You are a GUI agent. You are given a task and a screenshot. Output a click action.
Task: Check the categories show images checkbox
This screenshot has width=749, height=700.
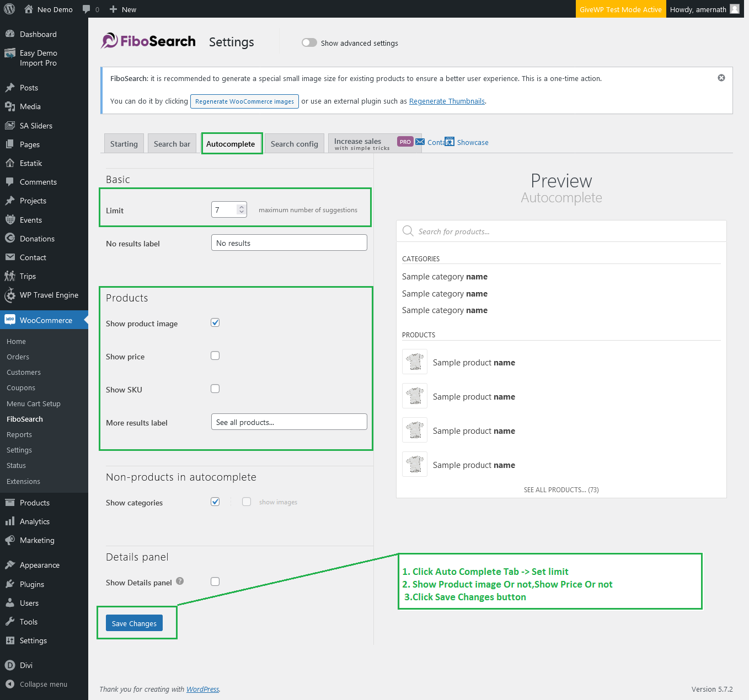[247, 502]
